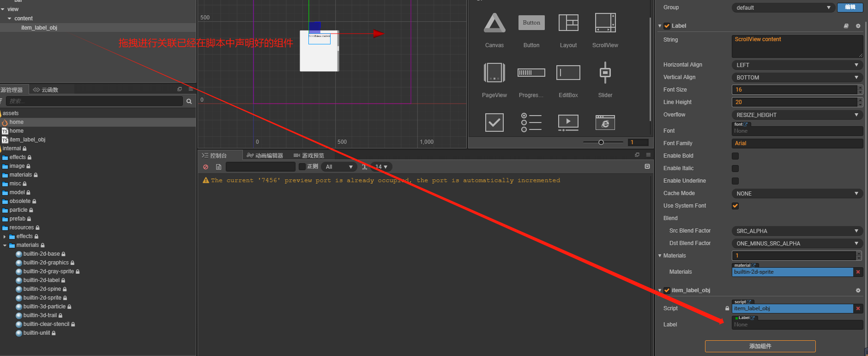Pop out the console panel
868x356 pixels.
pyautogui.click(x=637, y=155)
